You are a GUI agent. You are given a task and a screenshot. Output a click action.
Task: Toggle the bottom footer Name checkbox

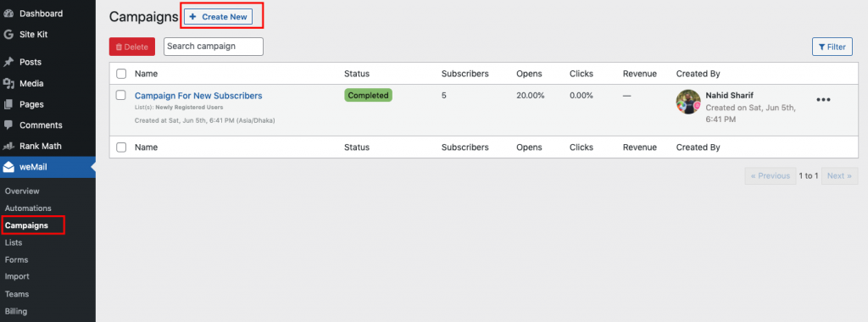pyautogui.click(x=121, y=147)
